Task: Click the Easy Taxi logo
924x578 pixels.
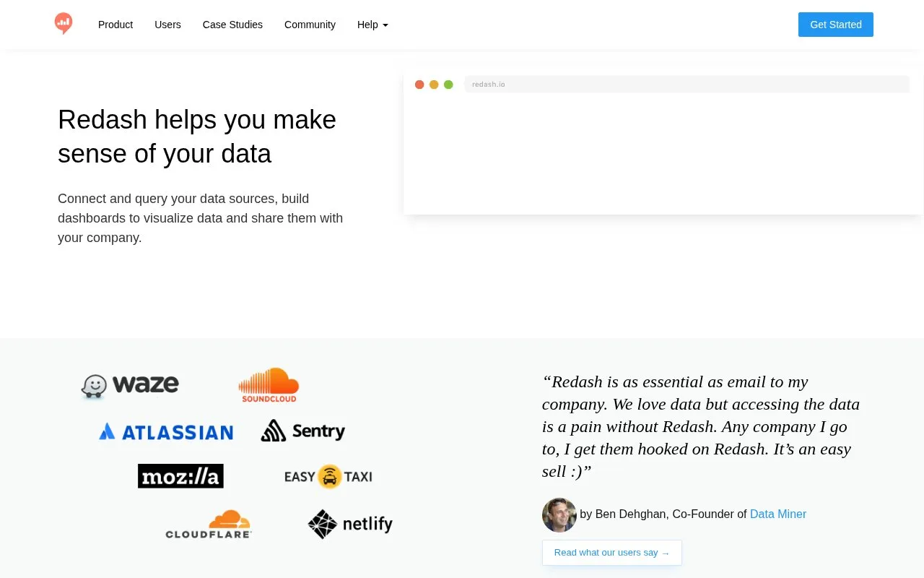Action: click(328, 476)
